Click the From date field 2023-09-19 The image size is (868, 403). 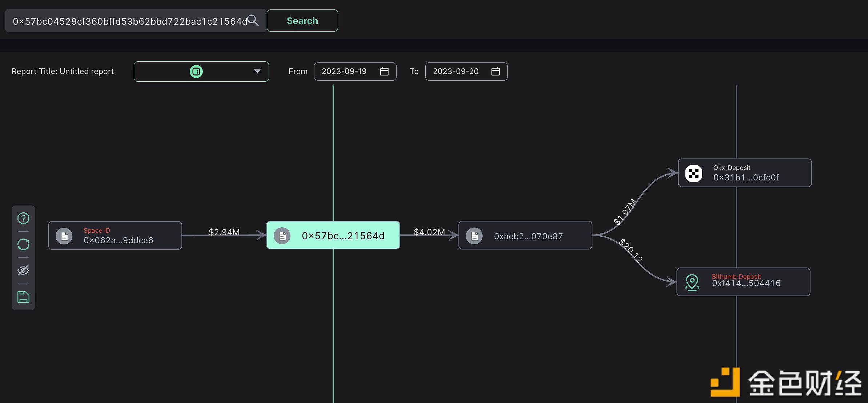coord(355,72)
